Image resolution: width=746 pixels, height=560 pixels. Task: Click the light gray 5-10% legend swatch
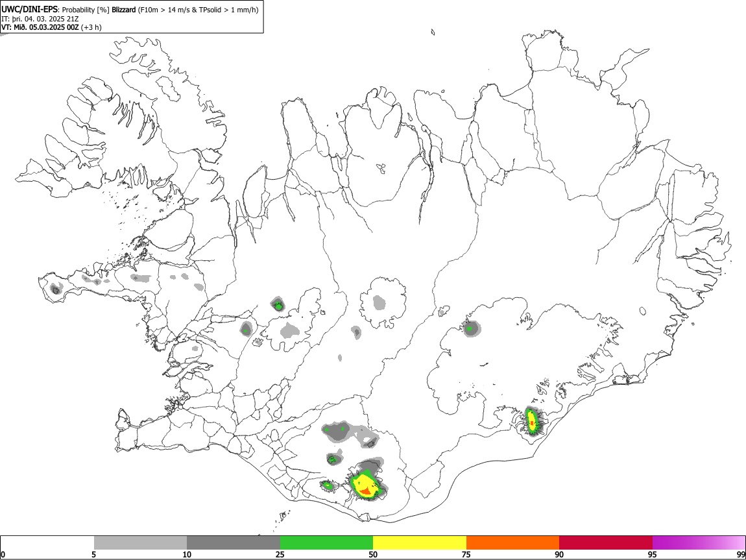pos(140,542)
